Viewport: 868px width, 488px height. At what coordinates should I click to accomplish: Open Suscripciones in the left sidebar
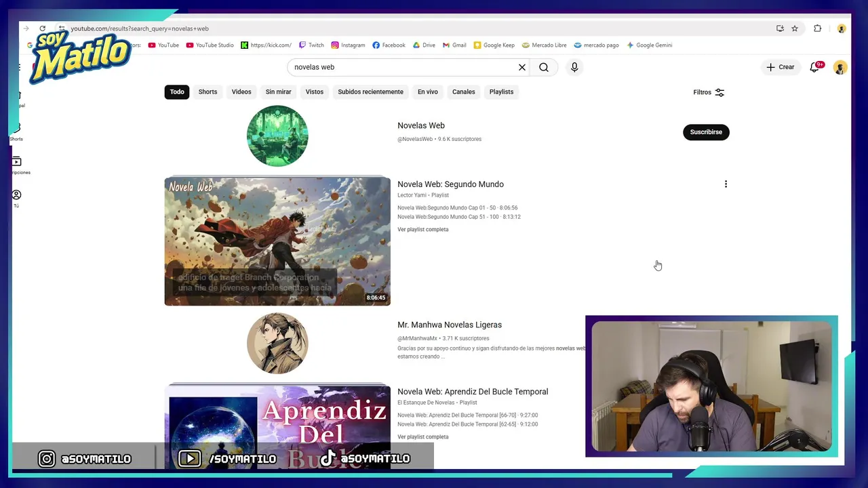(x=18, y=165)
